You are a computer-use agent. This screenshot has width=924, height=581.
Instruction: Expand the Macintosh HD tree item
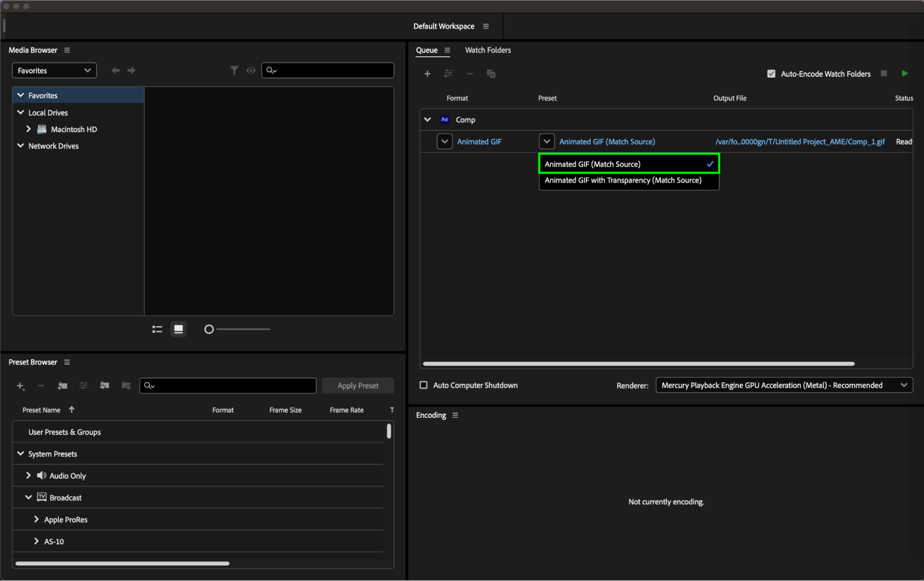click(x=29, y=129)
